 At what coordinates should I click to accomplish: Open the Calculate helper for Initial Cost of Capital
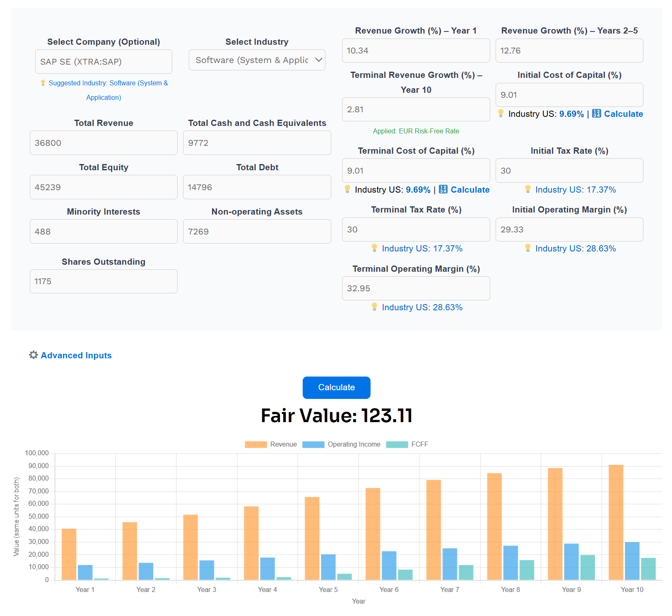coord(623,114)
